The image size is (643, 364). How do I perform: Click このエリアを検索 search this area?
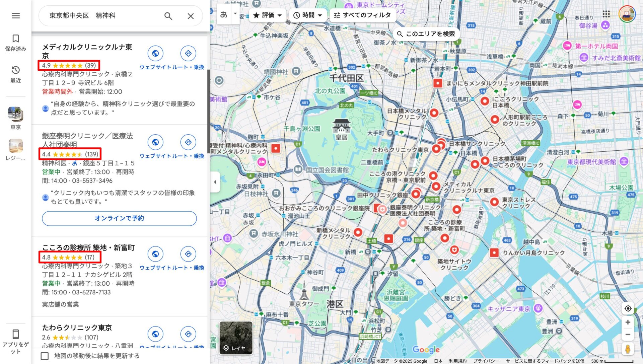click(426, 34)
